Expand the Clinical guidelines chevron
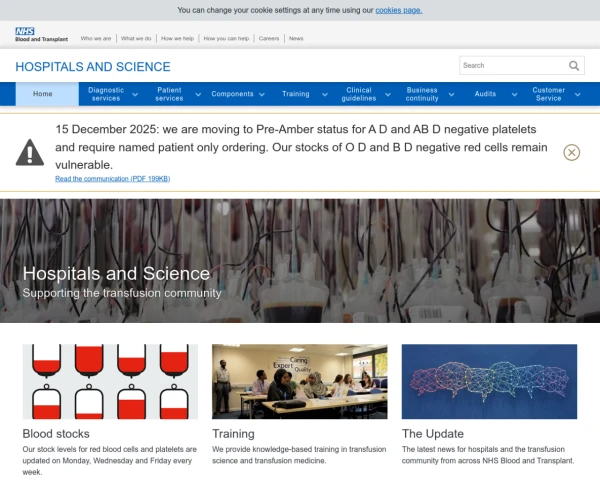The image size is (600, 480). point(388,95)
